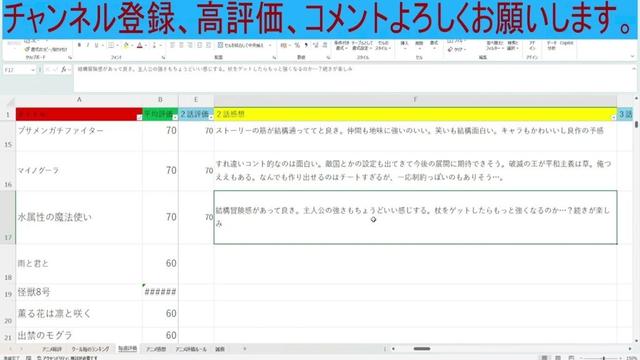The width and height of the screenshot is (640, 360).
Task: Open the font color dropdown arrow
Action: coord(146,45)
